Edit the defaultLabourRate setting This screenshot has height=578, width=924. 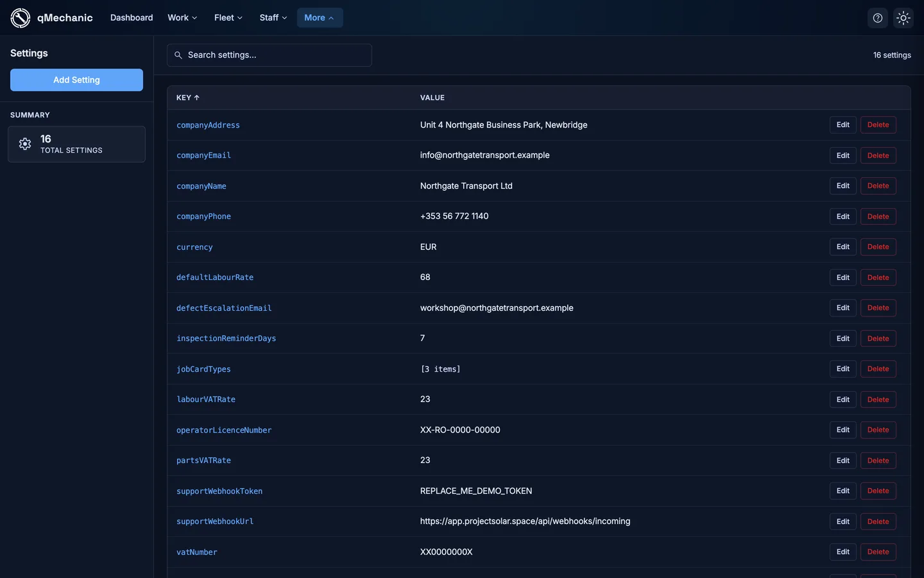pyautogui.click(x=843, y=277)
